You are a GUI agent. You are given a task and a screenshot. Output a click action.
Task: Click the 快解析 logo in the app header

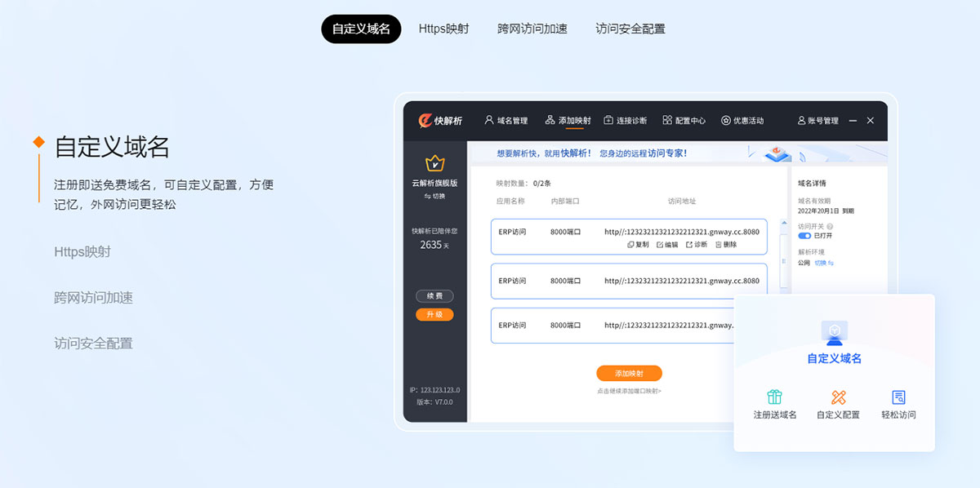click(440, 121)
